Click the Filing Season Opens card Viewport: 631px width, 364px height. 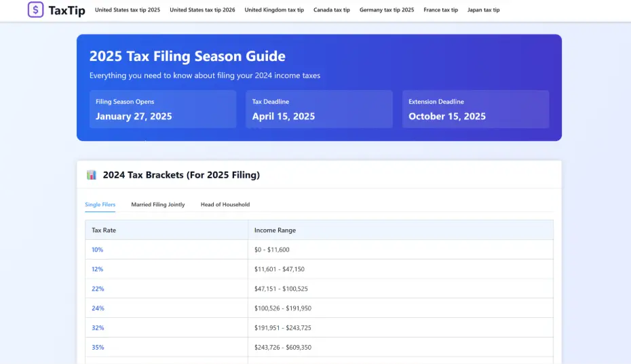(163, 109)
